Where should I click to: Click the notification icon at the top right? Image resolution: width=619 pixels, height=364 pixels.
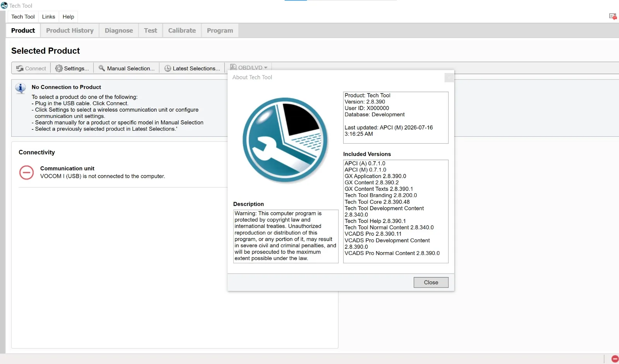pyautogui.click(x=613, y=16)
